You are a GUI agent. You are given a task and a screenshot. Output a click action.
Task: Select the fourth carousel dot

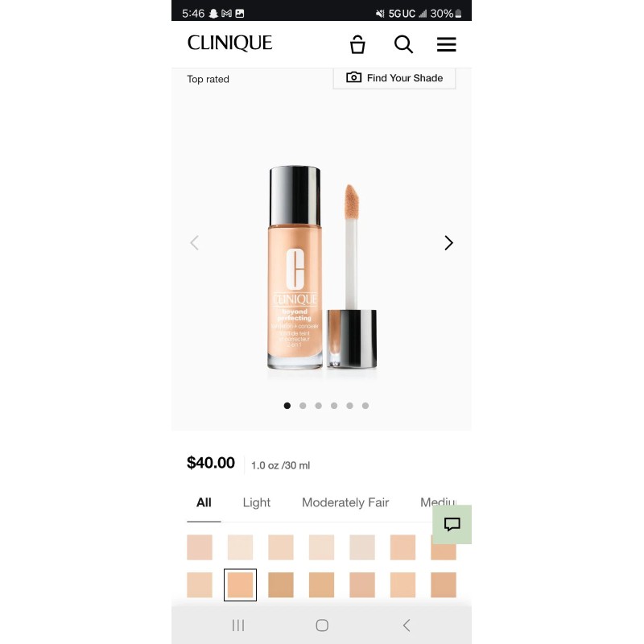point(334,406)
